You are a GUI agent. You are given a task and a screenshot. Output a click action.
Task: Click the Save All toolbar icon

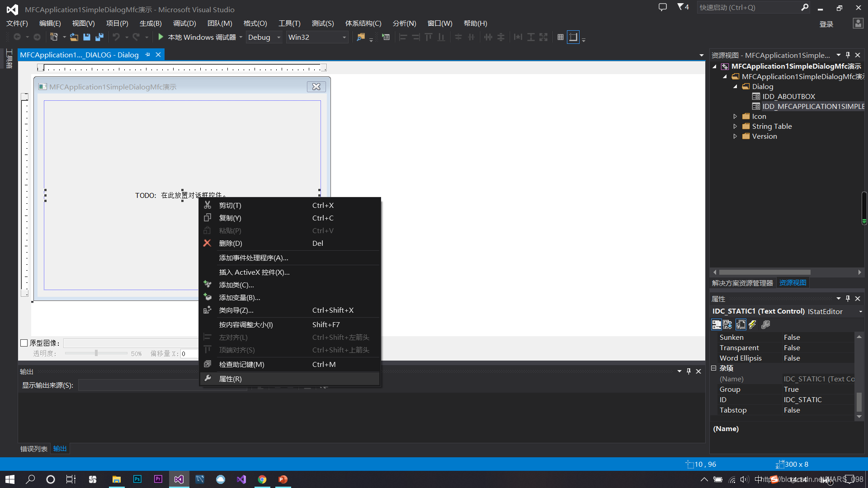[99, 37]
